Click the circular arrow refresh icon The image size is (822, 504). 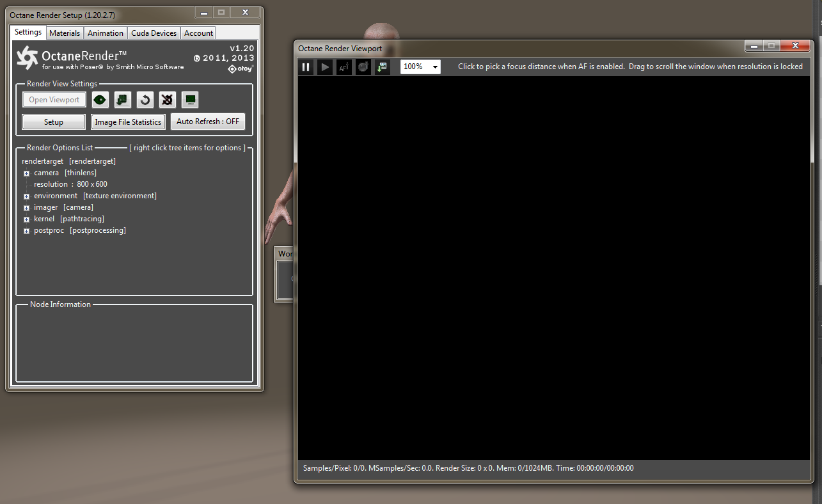pos(145,100)
